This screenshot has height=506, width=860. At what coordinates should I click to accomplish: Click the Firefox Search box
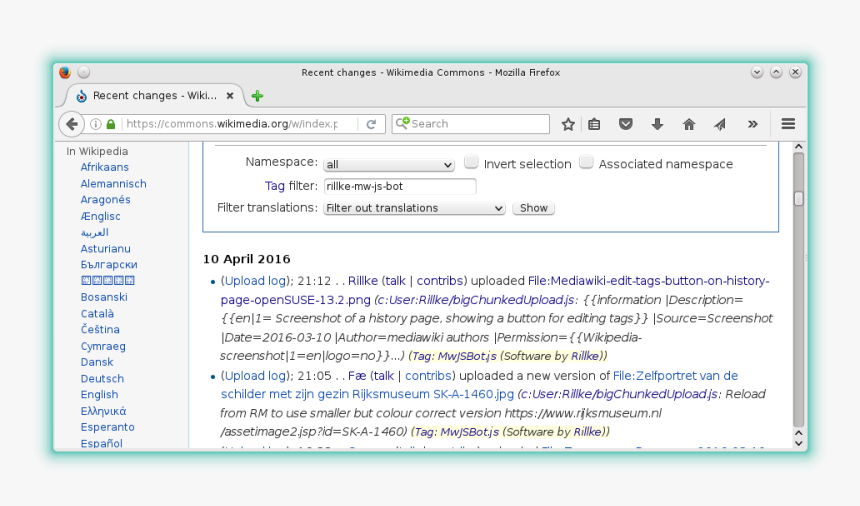[x=471, y=124]
